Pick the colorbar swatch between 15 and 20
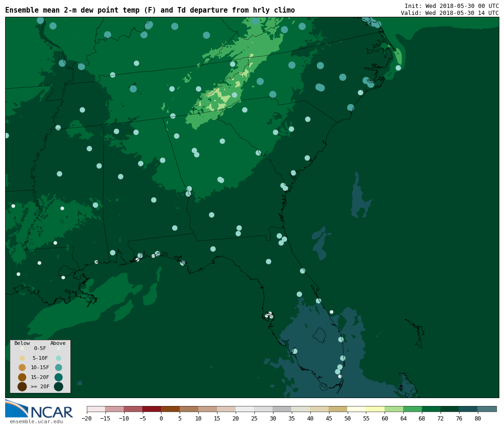Screen dimensions: 504x427 click(226, 409)
